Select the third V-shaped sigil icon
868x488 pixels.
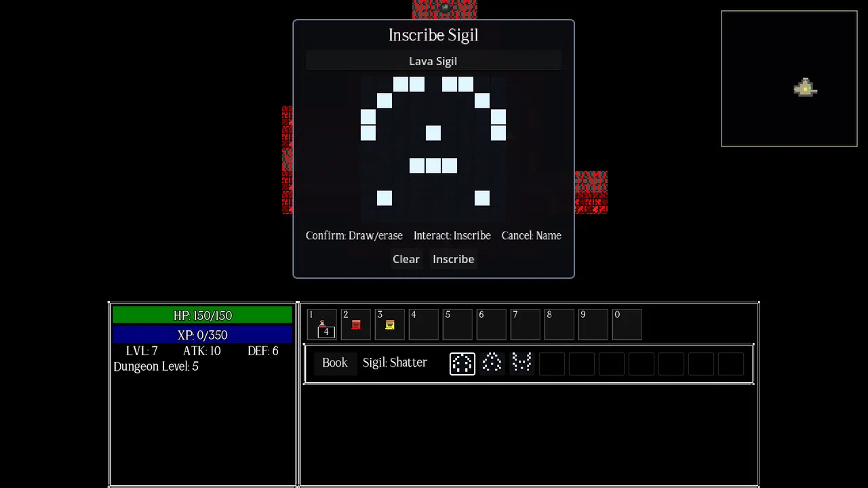(521, 363)
